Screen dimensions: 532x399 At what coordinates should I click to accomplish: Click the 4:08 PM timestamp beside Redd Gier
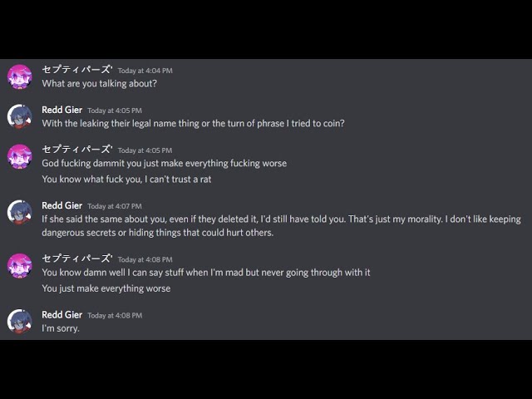pos(115,316)
